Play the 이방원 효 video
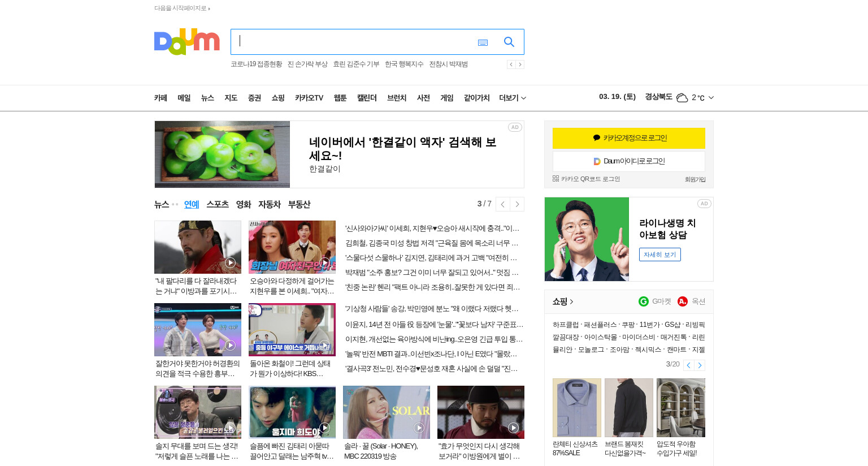The width and height of the screenshot is (868, 466). 481,412
